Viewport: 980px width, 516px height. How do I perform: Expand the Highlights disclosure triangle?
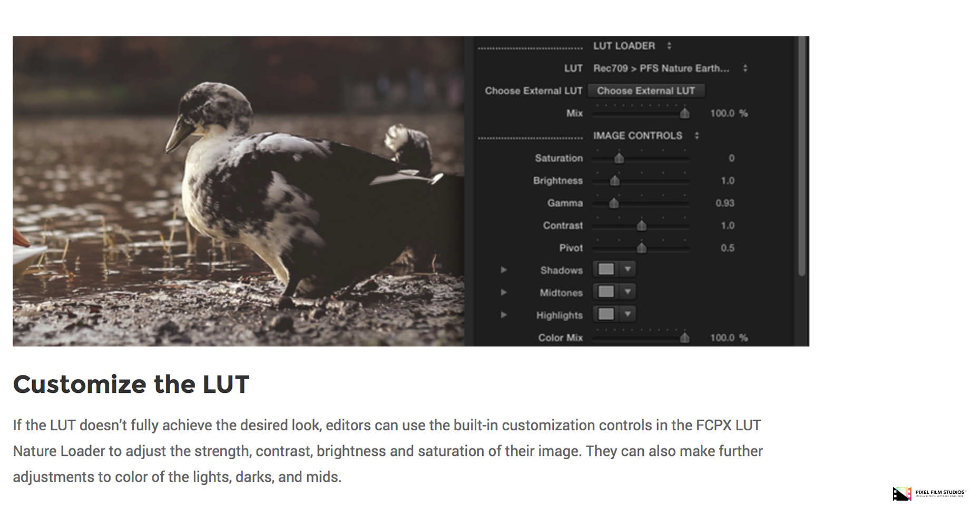coord(504,315)
